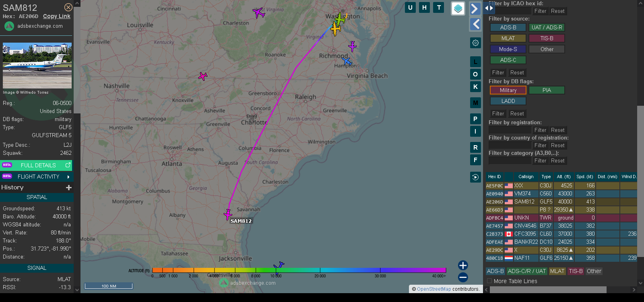644x302 pixels.
Task: Sort table by Alt. (ft) column
Action: tap(563, 177)
